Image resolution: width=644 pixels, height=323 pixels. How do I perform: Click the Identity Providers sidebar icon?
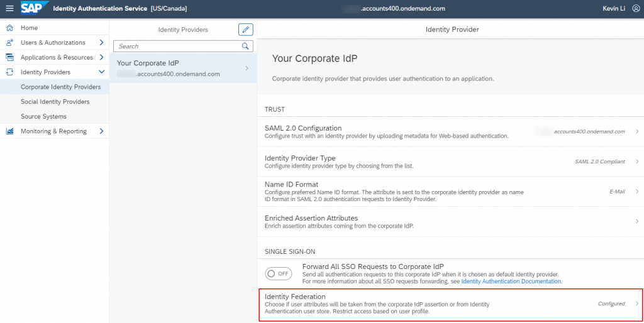(10, 72)
